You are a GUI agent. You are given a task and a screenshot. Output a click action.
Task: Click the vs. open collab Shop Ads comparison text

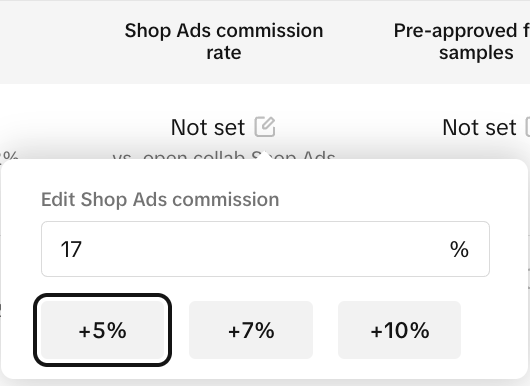pyautogui.click(x=224, y=155)
